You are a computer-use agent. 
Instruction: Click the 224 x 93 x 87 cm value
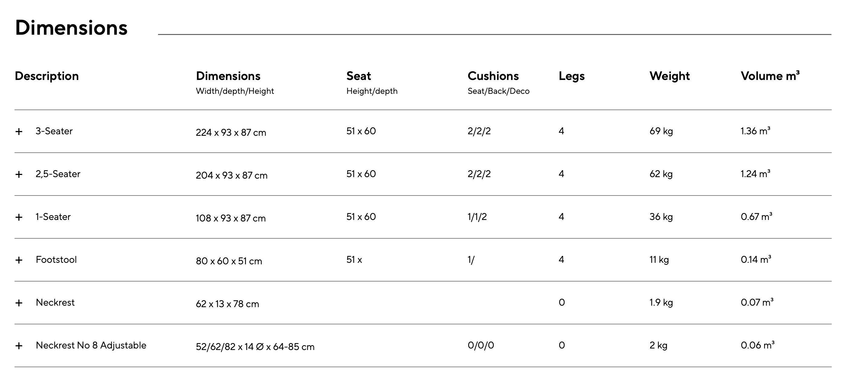231,132
